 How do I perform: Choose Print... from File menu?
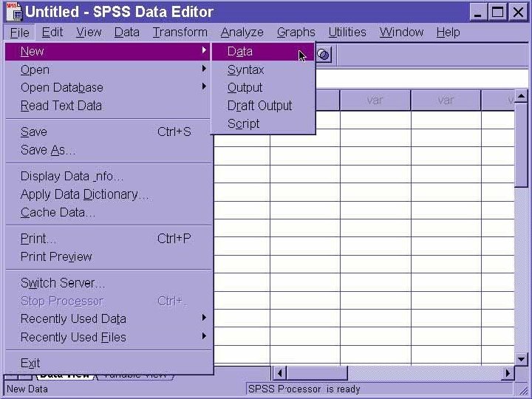tap(108, 239)
